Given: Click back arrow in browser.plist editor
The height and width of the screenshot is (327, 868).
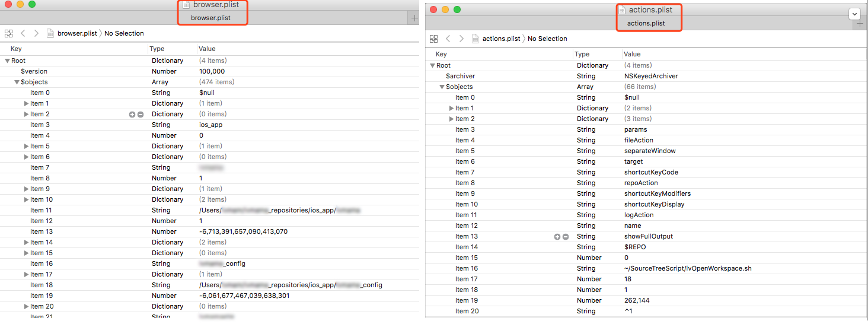Looking at the screenshot, I should 23,33.
